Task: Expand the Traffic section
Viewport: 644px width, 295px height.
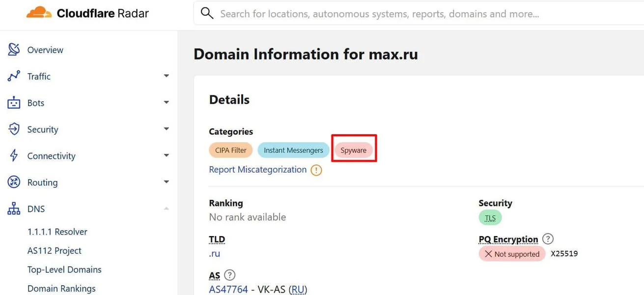Action: pyautogui.click(x=166, y=76)
